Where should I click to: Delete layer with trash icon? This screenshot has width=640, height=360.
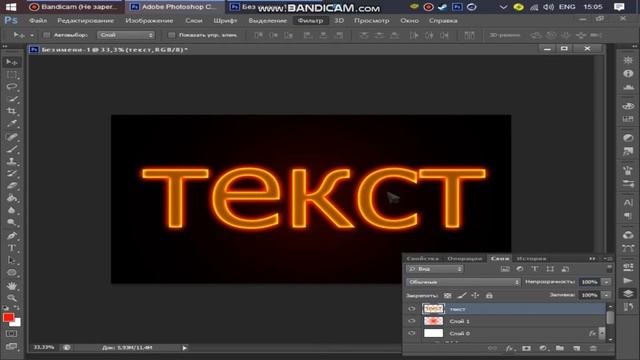(x=593, y=348)
